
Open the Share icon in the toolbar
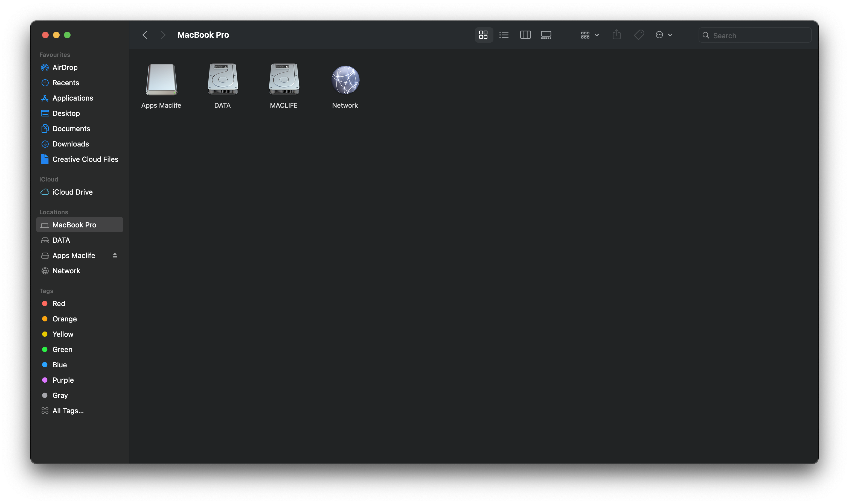tap(617, 35)
